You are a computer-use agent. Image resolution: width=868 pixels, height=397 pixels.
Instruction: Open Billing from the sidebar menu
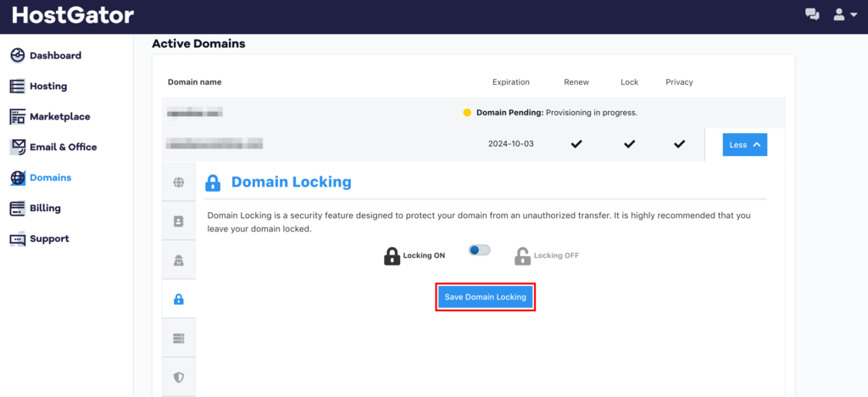click(x=45, y=208)
